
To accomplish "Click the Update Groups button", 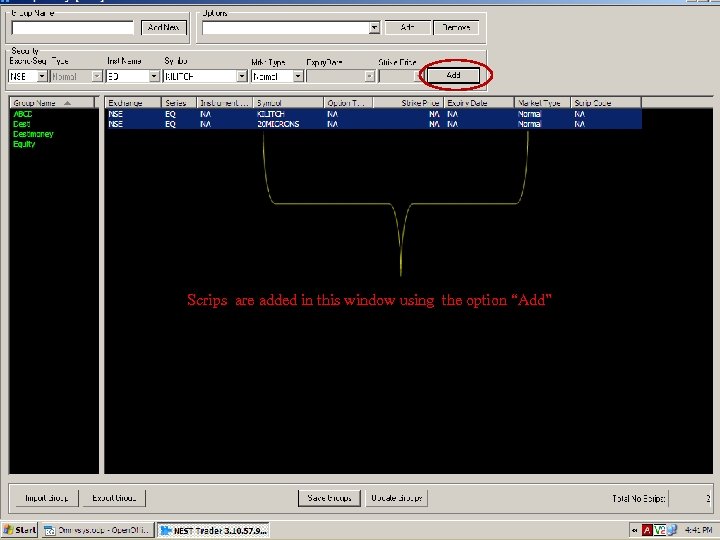I will [396, 498].
